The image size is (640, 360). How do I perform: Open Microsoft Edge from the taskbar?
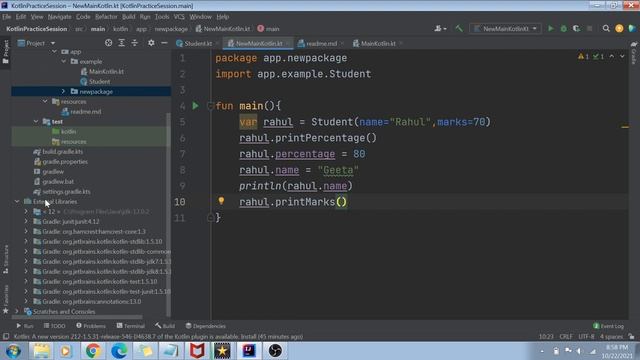(119, 351)
